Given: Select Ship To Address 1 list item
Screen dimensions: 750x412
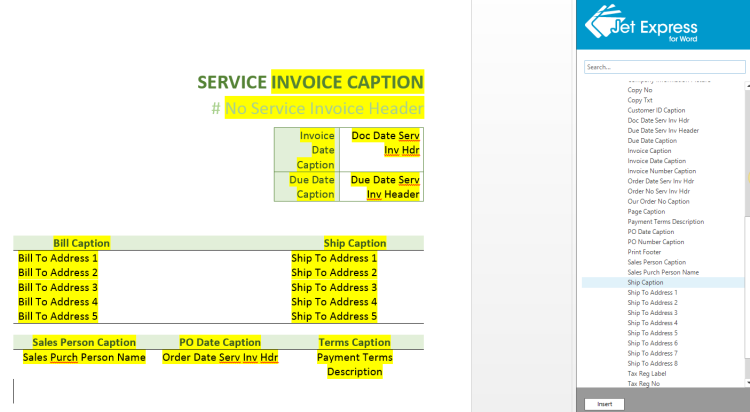Looking at the screenshot, I should [x=652, y=292].
